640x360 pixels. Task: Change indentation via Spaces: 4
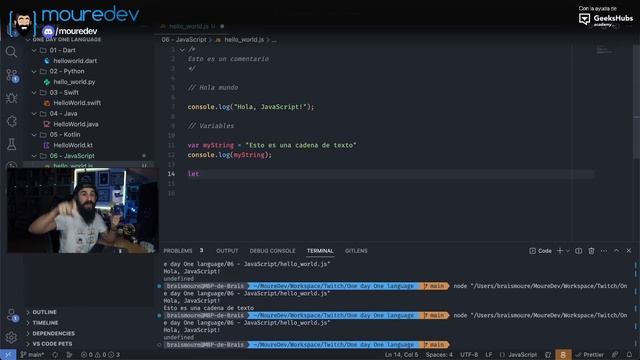(439, 355)
